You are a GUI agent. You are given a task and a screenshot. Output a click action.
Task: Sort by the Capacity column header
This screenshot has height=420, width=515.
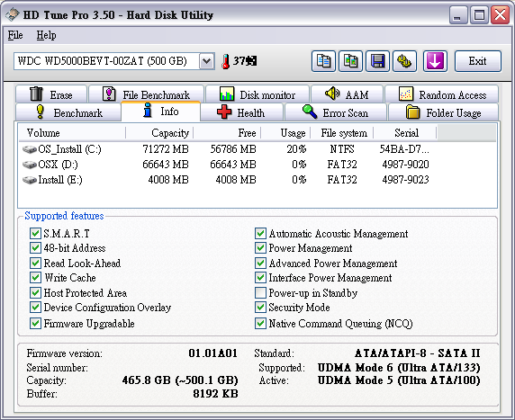click(x=159, y=133)
